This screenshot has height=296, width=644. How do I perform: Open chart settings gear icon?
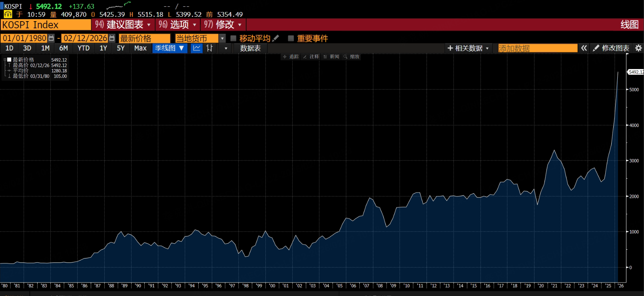pos(638,48)
